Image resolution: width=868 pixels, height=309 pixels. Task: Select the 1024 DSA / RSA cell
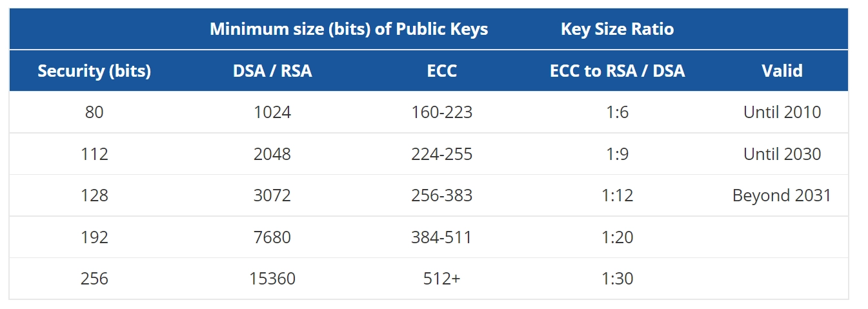point(272,112)
